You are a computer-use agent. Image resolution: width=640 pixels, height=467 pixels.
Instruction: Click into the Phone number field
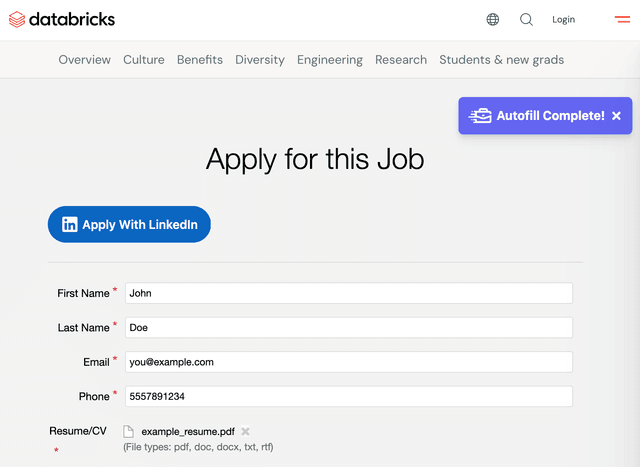[347, 397]
